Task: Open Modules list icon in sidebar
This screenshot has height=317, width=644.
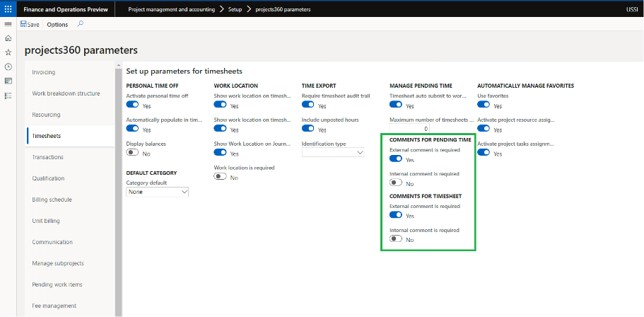Action: point(8,95)
